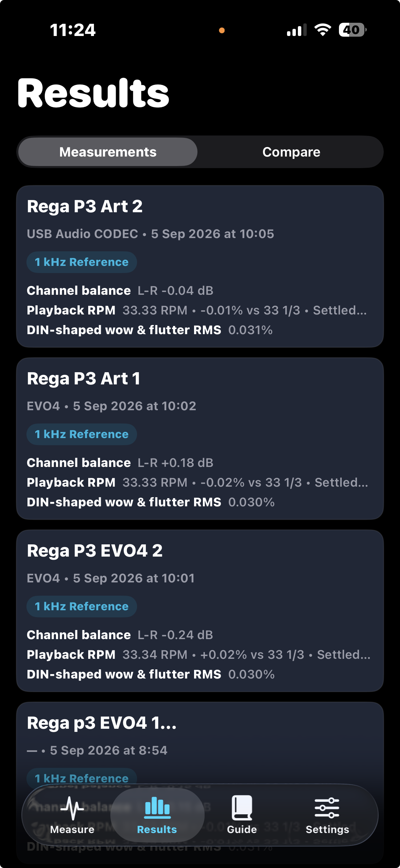The height and width of the screenshot is (868, 400).
Task: Tap the Wi-Fi status icon
Action: click(323, 30)
